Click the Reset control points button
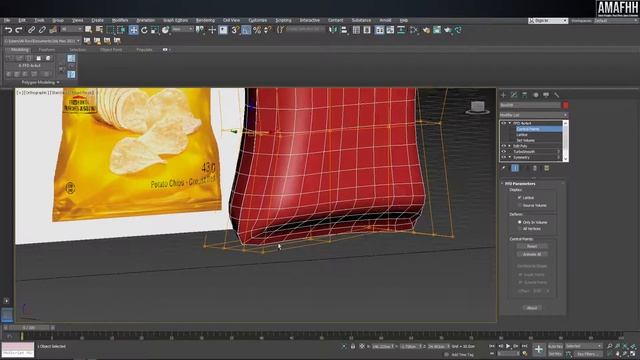The image size is (640, 360). [x=532, y=246]
